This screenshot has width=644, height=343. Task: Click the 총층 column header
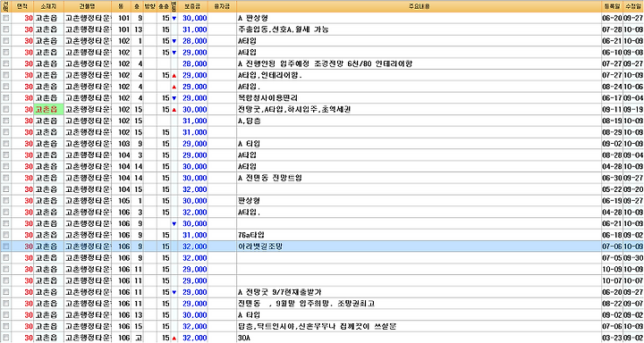point(164,6)
